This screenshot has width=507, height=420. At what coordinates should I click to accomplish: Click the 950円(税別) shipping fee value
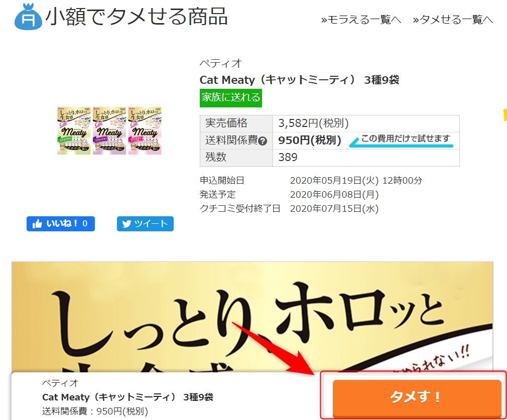310,141
